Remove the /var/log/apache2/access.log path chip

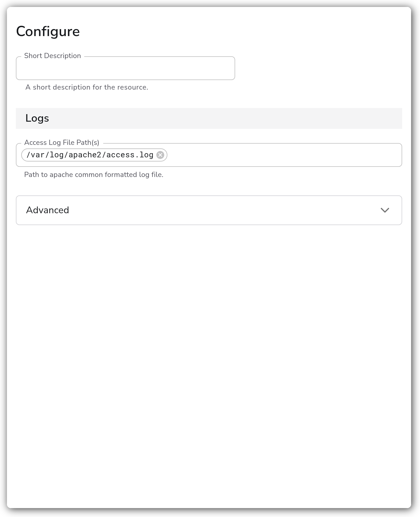coord(160,155)
